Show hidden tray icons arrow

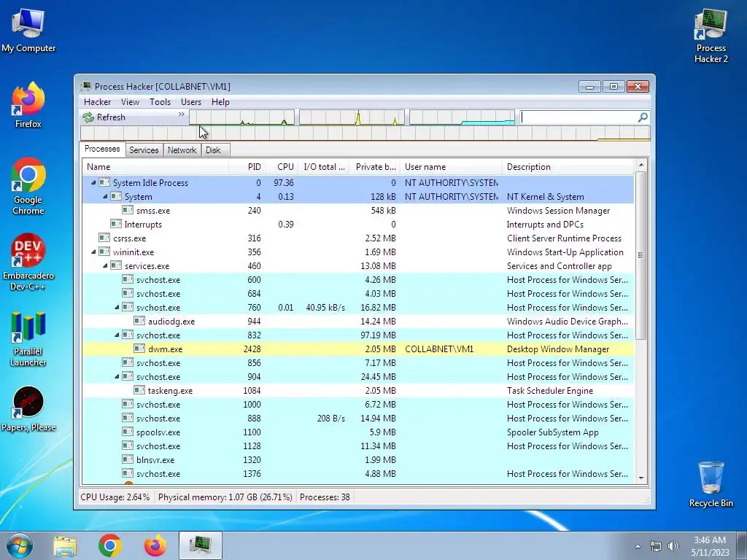638,546
